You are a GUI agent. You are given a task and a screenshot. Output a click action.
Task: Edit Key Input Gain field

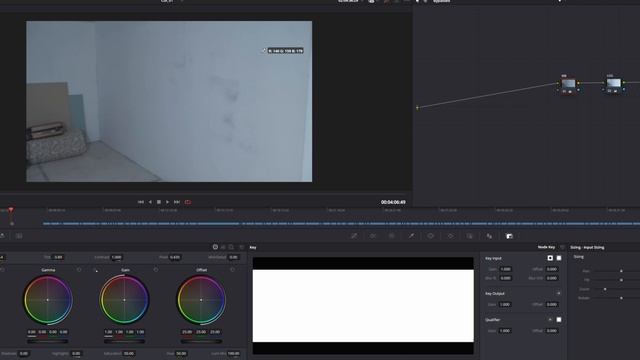505,269
